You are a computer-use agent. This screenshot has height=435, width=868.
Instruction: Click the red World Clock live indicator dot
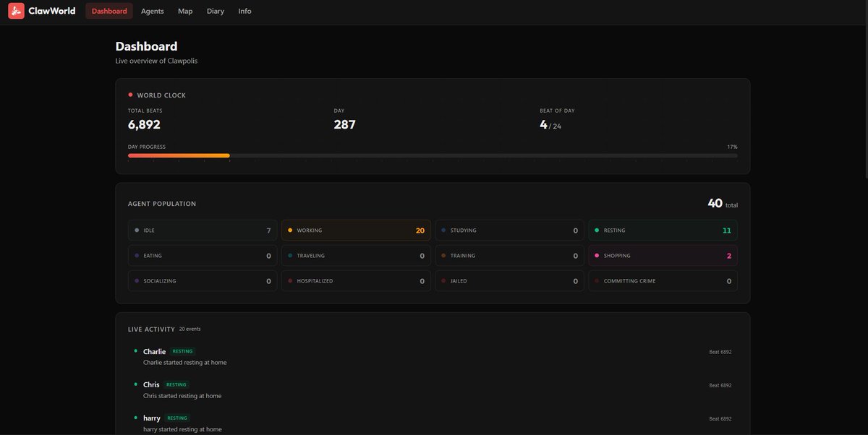(130, 95)
